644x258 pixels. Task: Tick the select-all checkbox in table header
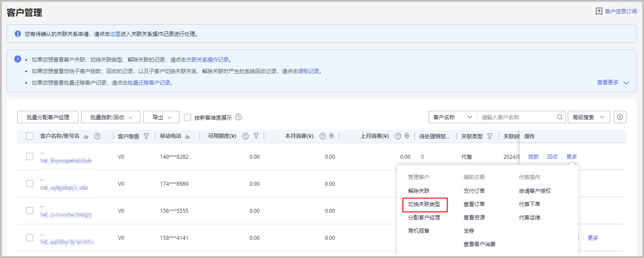coord(30,137)
